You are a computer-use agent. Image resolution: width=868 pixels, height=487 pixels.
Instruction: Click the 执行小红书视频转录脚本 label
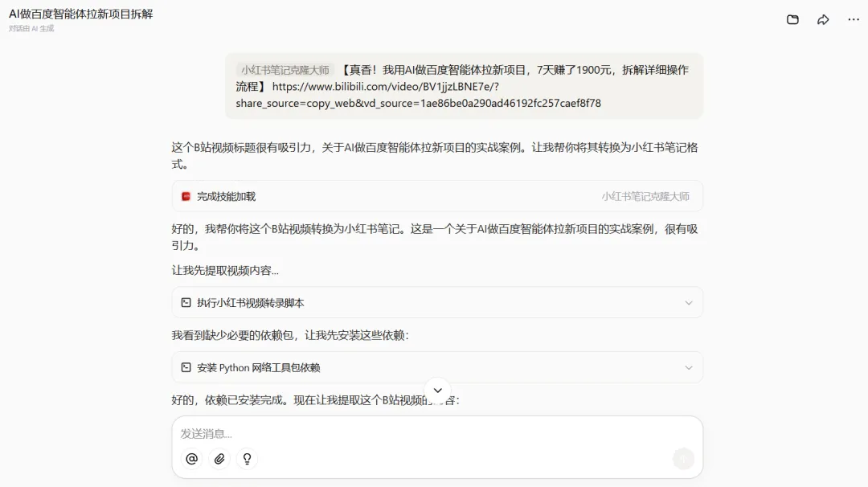[250, 303]
